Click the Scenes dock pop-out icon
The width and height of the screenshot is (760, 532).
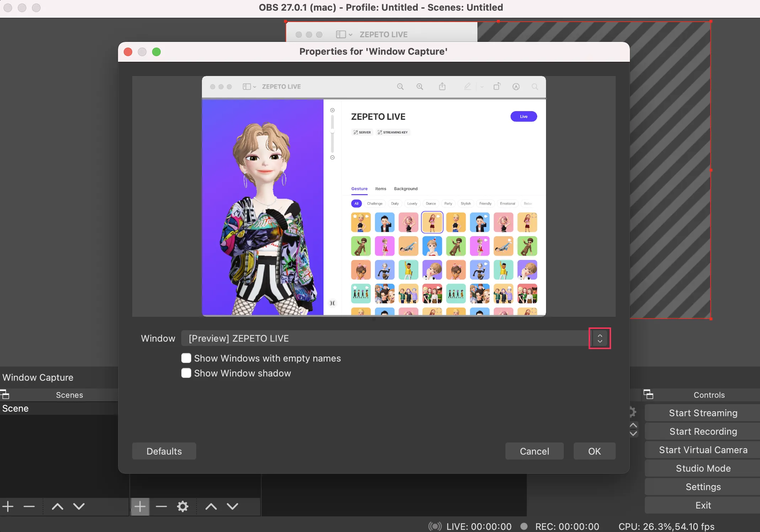tap(5, 395)
